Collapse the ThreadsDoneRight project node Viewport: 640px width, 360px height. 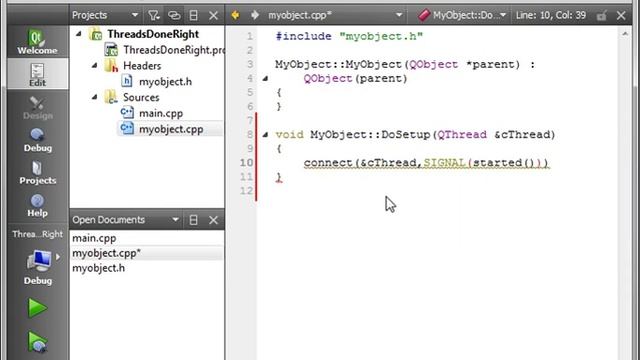(x=79, y=34)
